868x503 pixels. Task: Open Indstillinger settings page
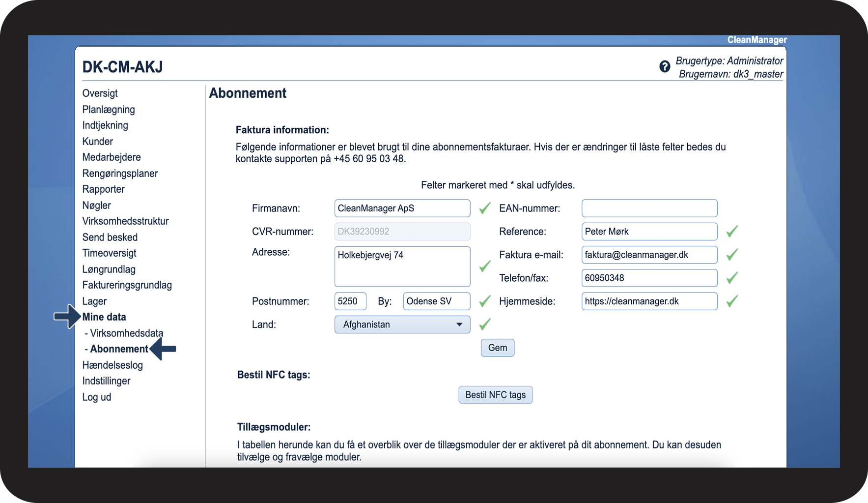(107, 381)
